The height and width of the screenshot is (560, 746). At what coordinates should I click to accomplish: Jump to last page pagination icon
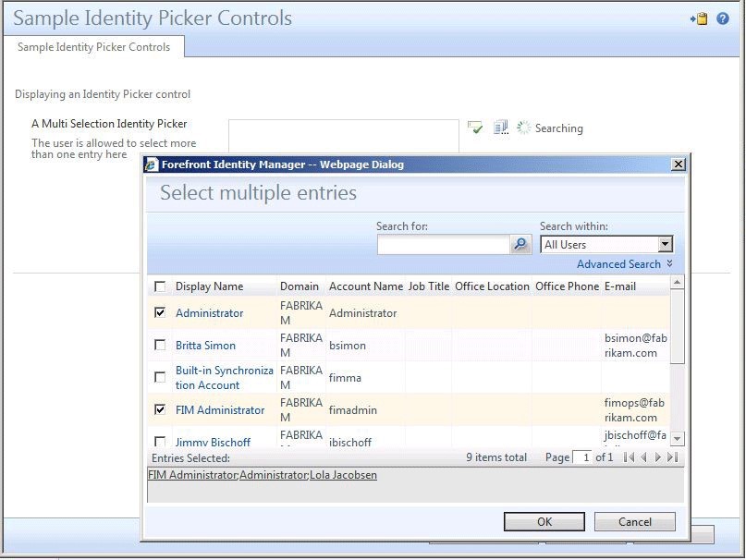[671, 456]
